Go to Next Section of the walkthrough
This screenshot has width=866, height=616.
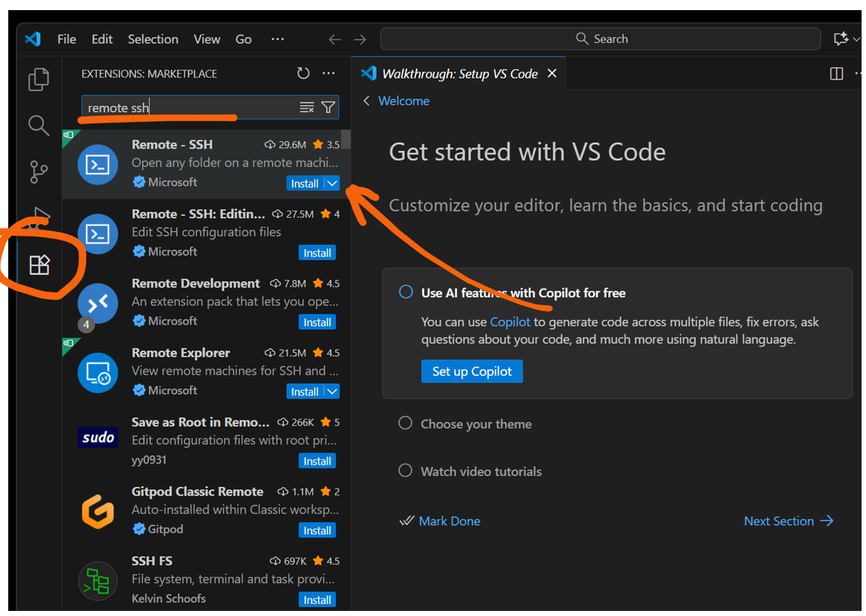click(788, 521)
